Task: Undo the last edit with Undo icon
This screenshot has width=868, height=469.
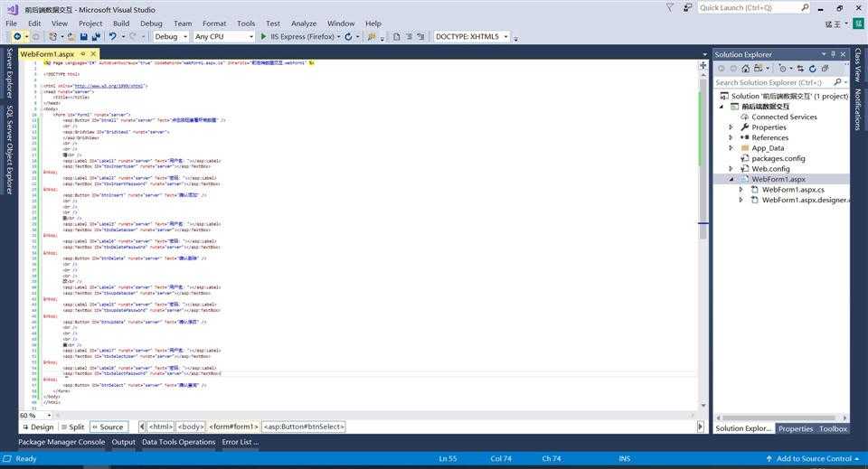Action: pyautogui.click(x=112, y=36)
